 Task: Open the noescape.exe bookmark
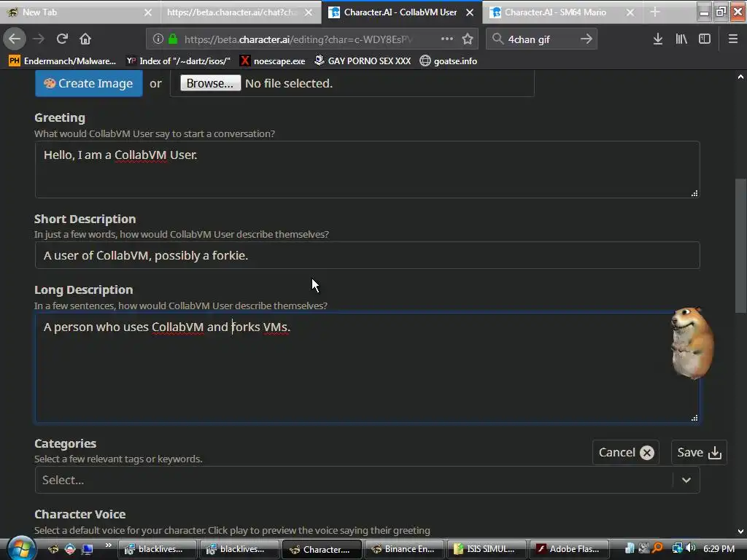(x=273, y=61)
